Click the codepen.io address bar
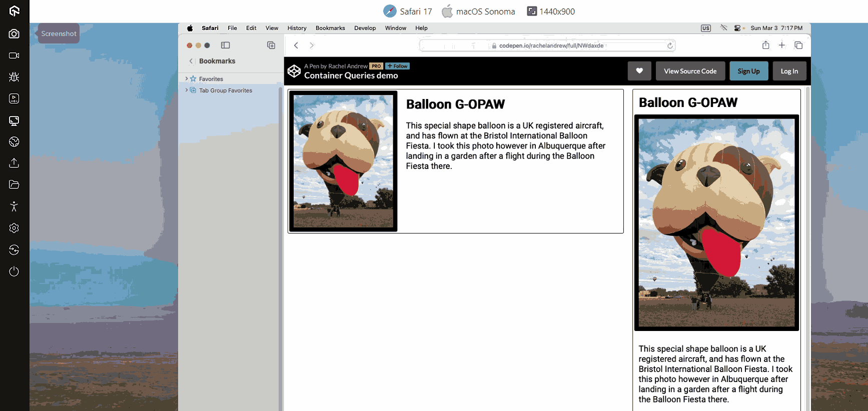 tap(550, 45)
